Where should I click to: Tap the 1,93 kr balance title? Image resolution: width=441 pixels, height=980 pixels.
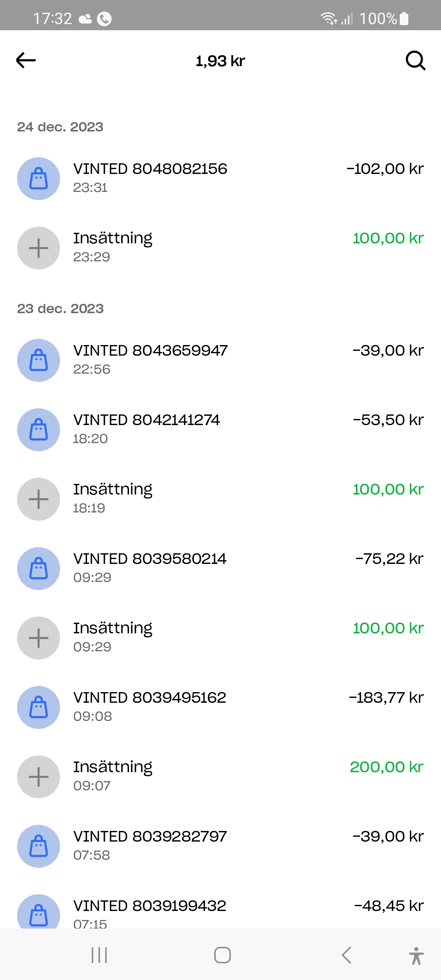point(220,61)
